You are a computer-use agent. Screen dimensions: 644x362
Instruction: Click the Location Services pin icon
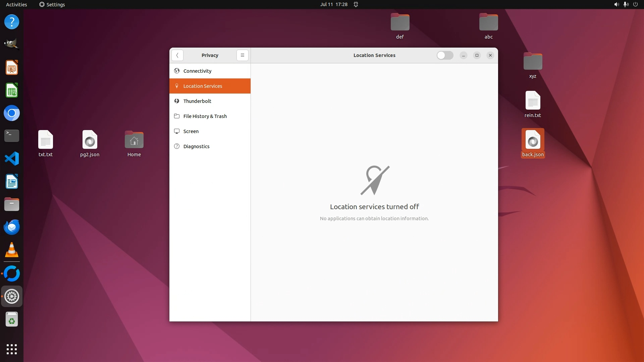click(177, 86)
